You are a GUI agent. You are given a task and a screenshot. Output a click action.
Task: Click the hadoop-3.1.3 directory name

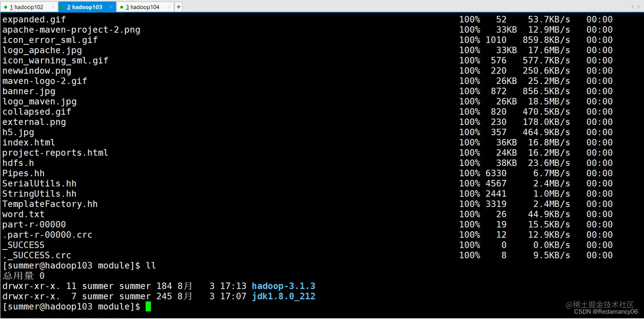pos(284,286)
